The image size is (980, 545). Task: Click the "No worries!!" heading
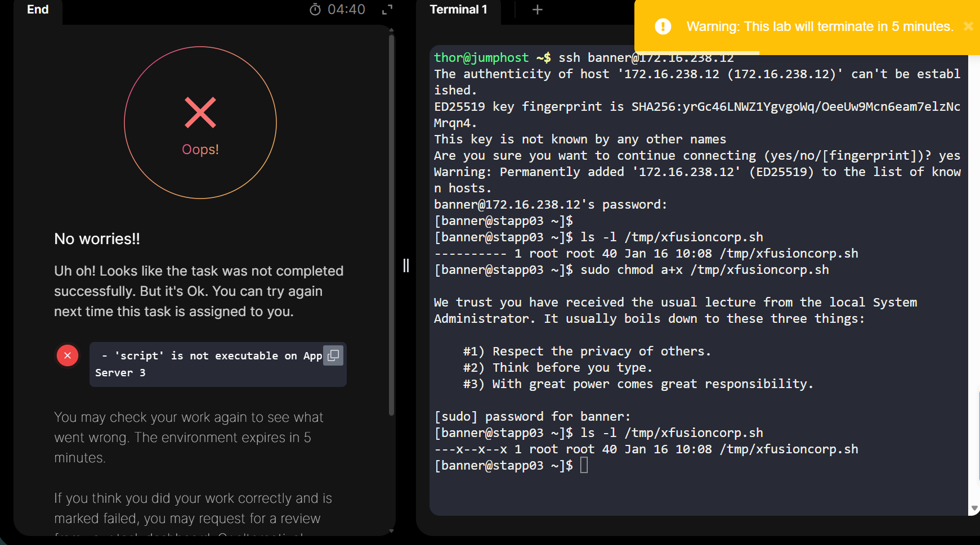tap(97, 239)
